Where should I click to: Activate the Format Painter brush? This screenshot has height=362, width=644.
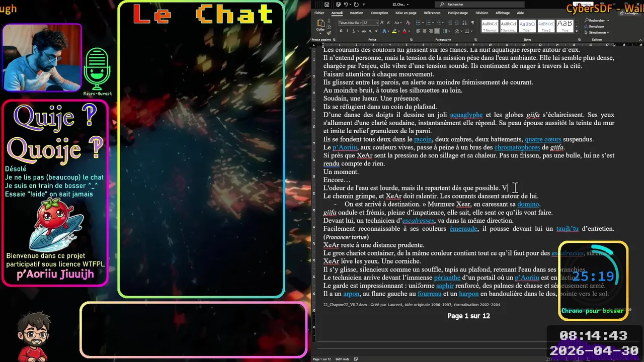329,33
